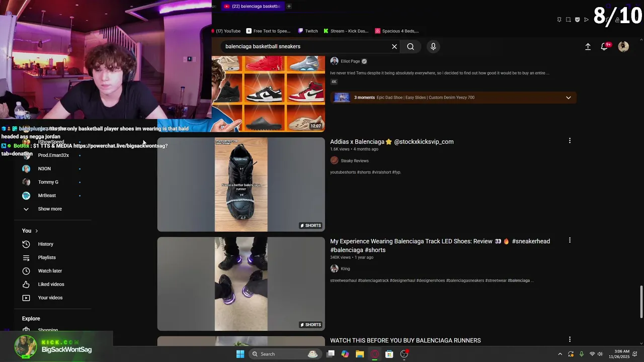The width and height of the screenshot is (644, 362).
Task: Open the N3ON subscription channel
Action: coord(44,168)
